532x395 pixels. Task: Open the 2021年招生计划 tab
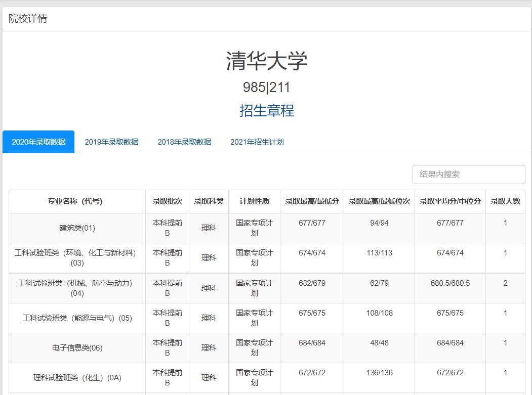point(257,142)
